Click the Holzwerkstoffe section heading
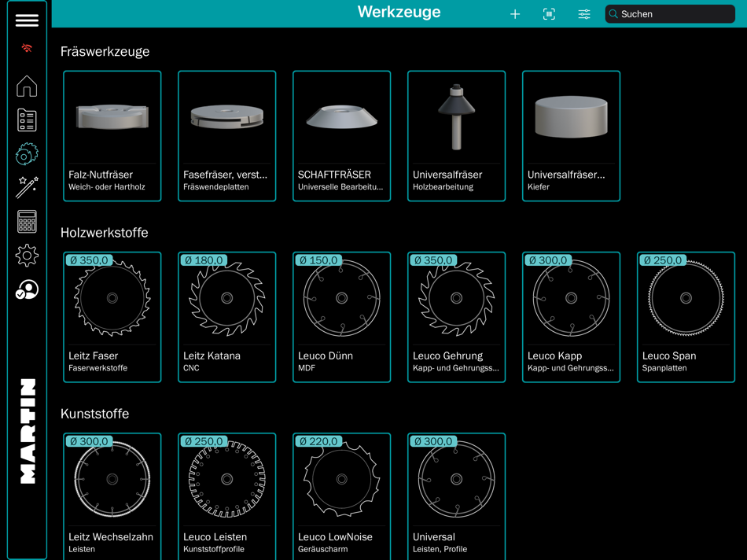Image resolution: width=747 pixels, height=560 pixels. click(105, 233)
